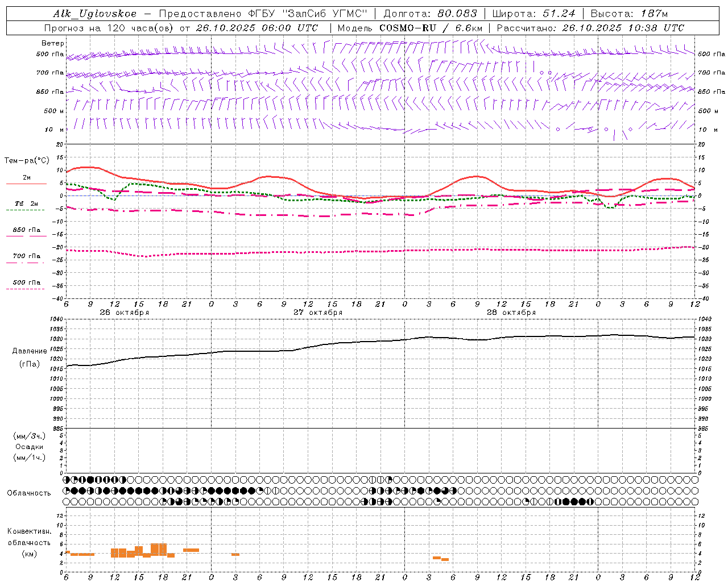Click the forecast start time 26.10.2025 06:00 UTC
The image size is (728, 582).
click(257, 28)
